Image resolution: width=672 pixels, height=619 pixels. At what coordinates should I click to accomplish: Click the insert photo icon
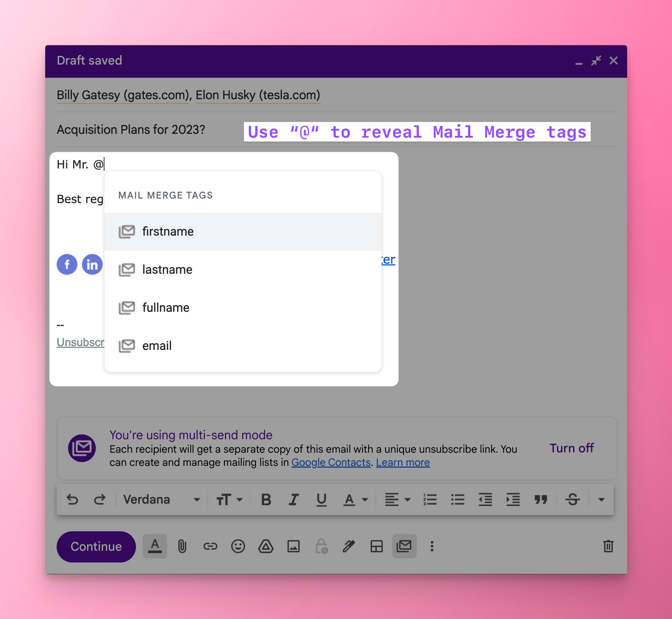(293, 546)
